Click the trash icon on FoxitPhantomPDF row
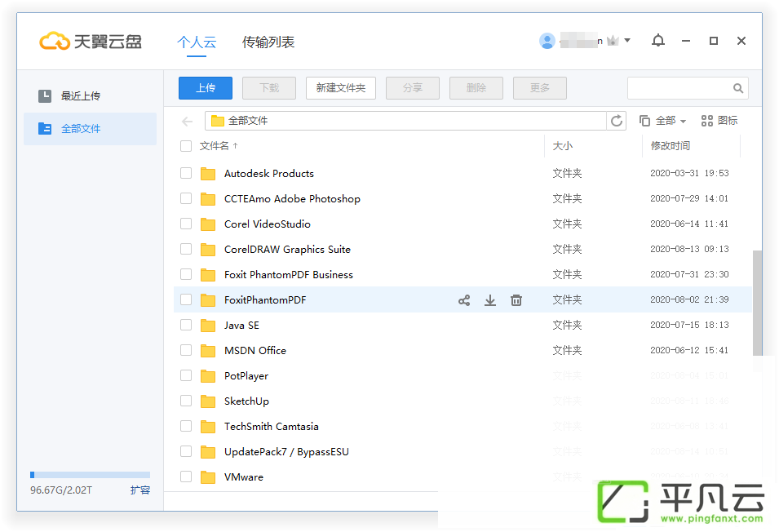The width and height of the screenshot is (779, 532). 516,300
